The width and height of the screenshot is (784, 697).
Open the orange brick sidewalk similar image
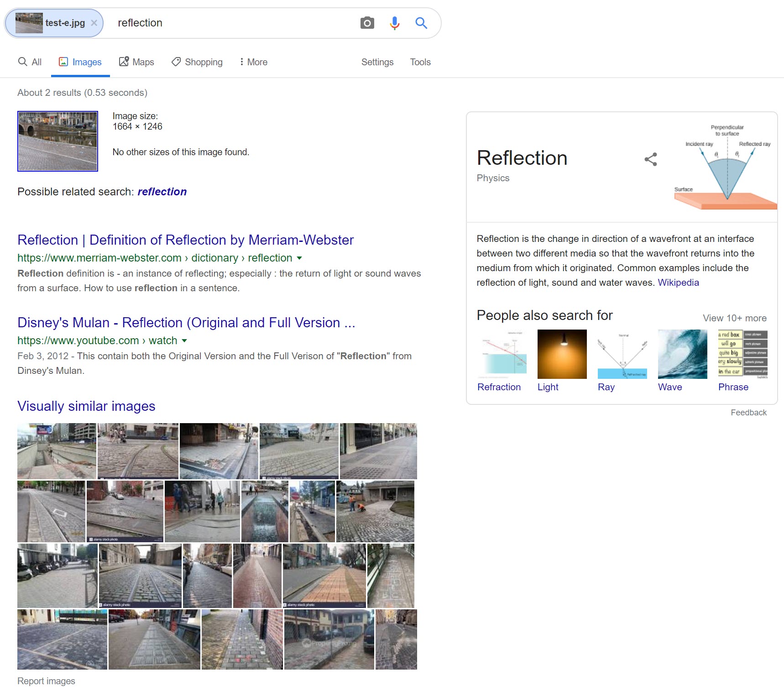point(324,576)
